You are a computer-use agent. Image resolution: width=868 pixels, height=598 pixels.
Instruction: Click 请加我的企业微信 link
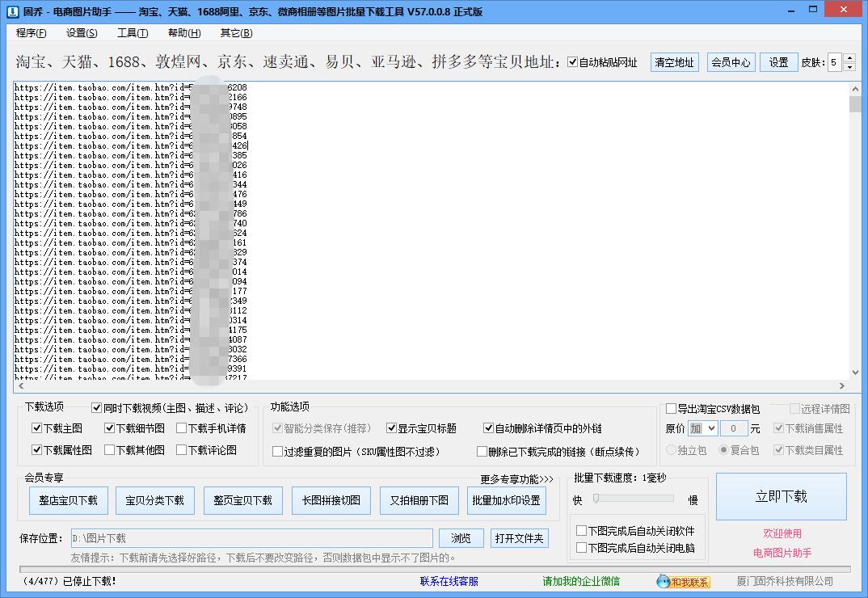point(581,581)
